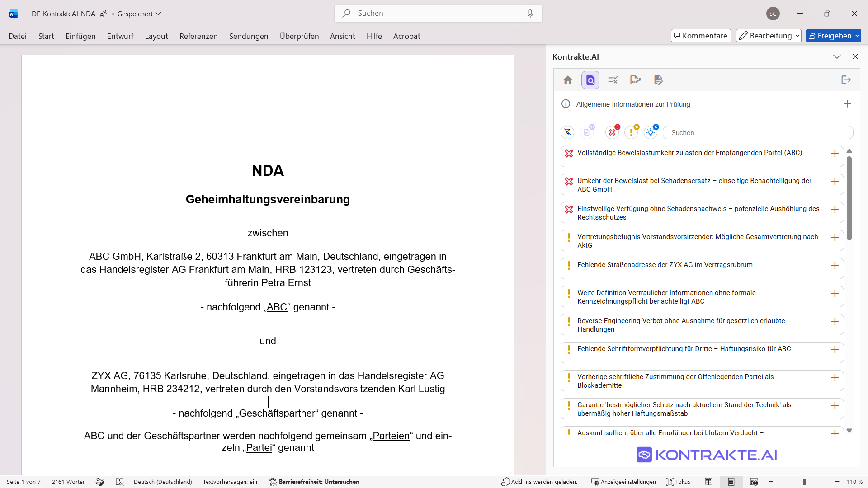Click the Freigeben share button
Viewport: 868px width, 488px height.
pos(833,36)
